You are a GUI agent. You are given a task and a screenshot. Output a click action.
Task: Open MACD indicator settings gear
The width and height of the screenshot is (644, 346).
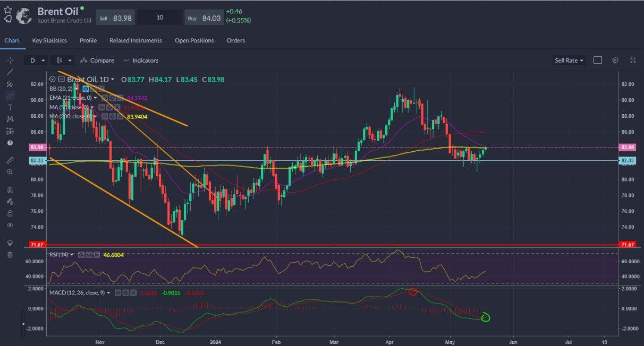pos(125,292)
